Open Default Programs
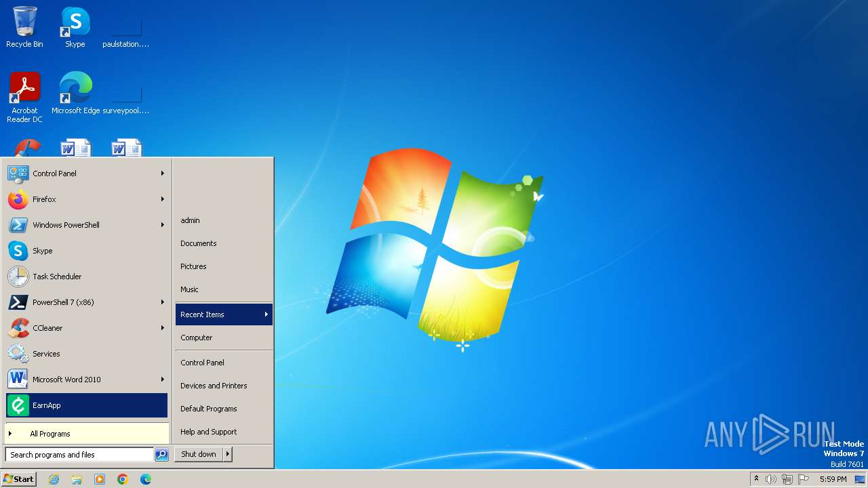868x488 pixels. coord(224,409)
